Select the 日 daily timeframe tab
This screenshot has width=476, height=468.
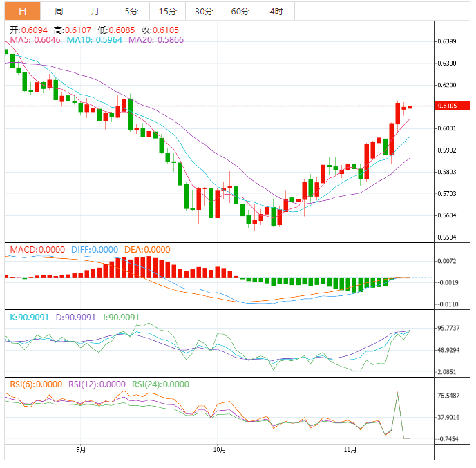pos(23,11)
